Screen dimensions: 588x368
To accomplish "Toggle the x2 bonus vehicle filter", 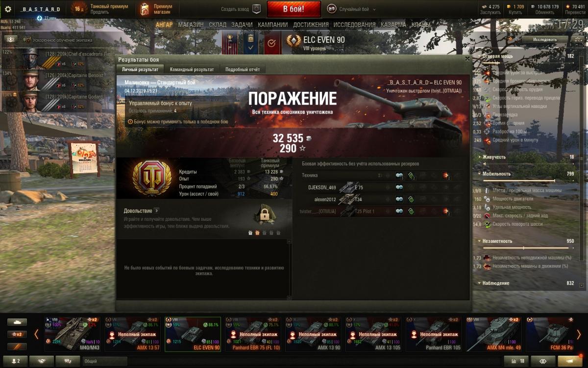I will tap(17, 334).
